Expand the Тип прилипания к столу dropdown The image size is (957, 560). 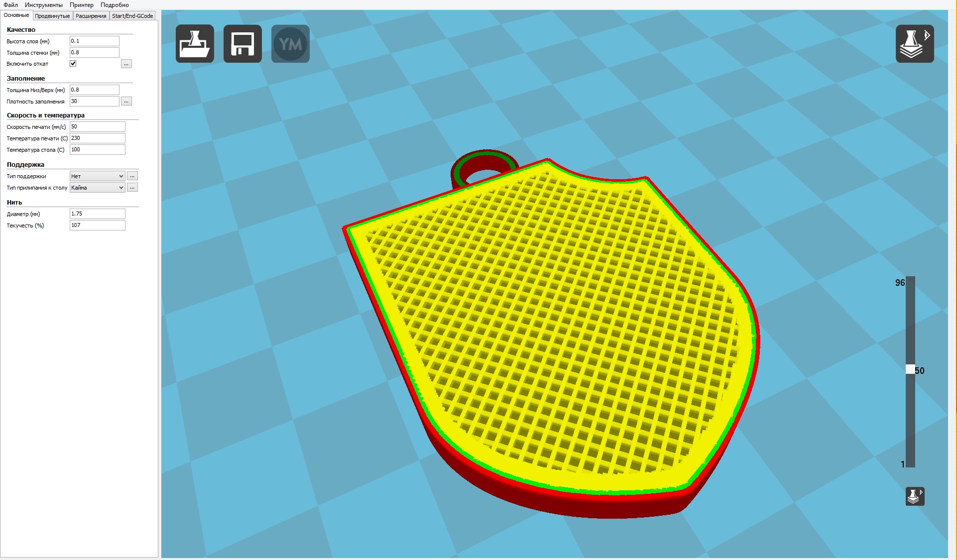pyautogui.click(x=97, y=188)
